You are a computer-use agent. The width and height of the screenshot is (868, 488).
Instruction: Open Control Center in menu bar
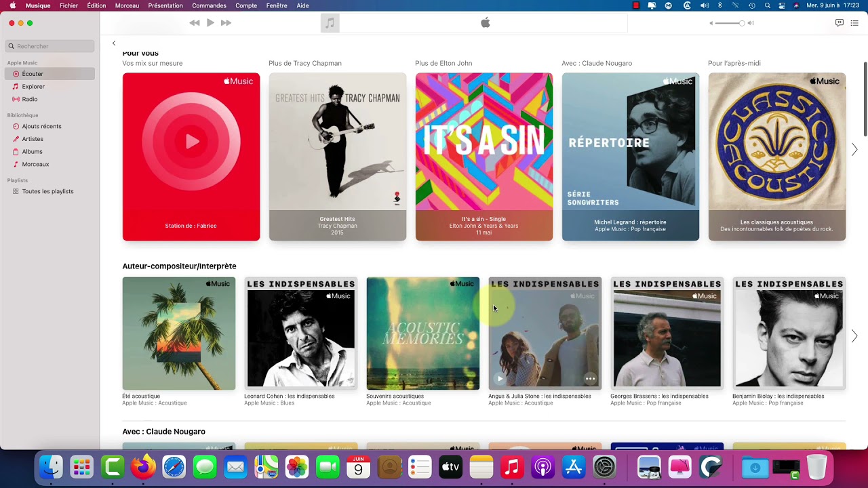[x=782, y=5]
